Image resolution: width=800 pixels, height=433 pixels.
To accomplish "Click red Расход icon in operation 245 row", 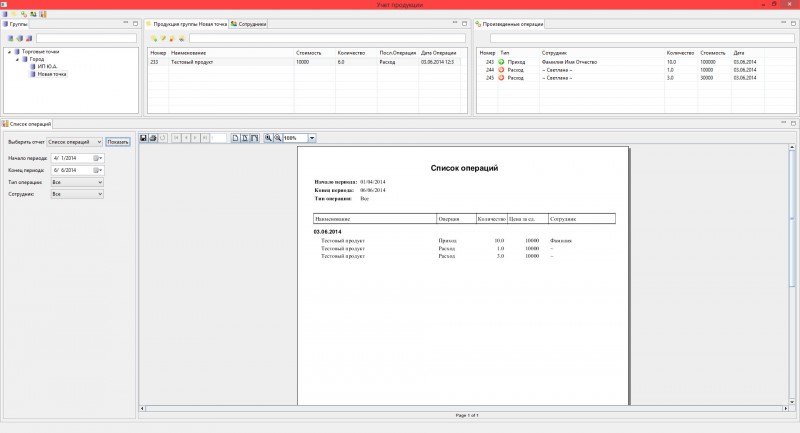I will point(501,78).
